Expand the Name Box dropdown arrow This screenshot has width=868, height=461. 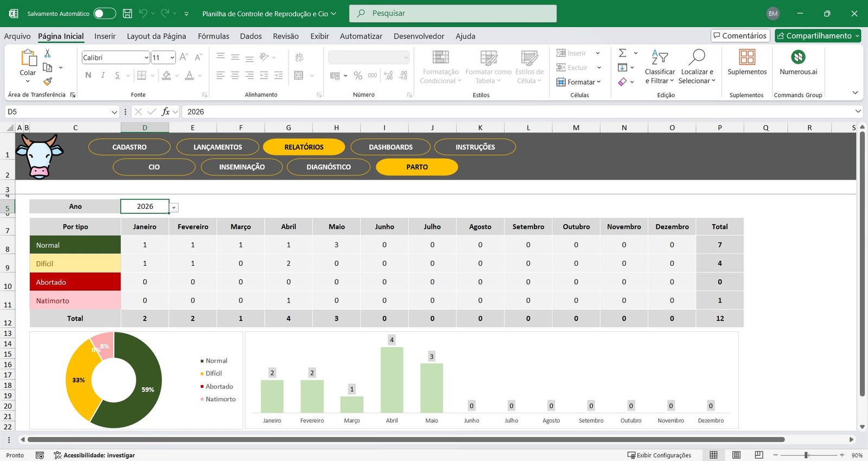pyautogui.click(x=114, y=112)
